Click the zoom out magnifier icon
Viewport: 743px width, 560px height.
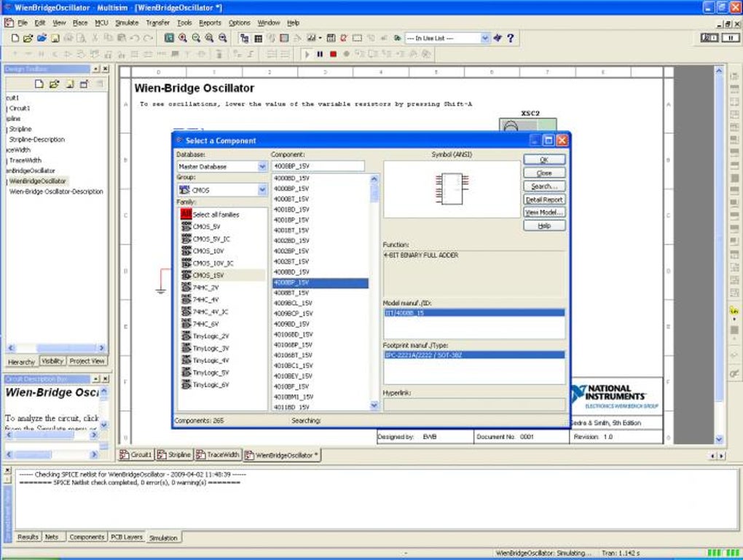pos(196,38)
